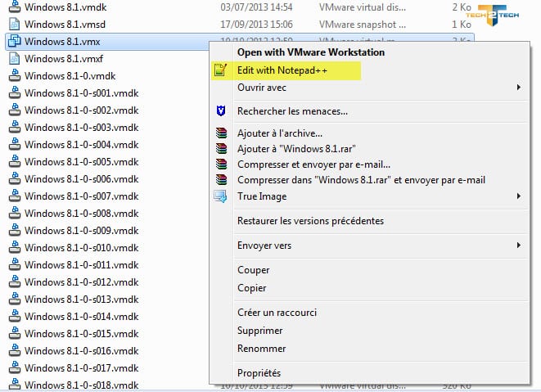Click the icon of Windows 8.1-0-s004.vmdk
This screenshot has width=541, height=392.
tap(14, 144)
